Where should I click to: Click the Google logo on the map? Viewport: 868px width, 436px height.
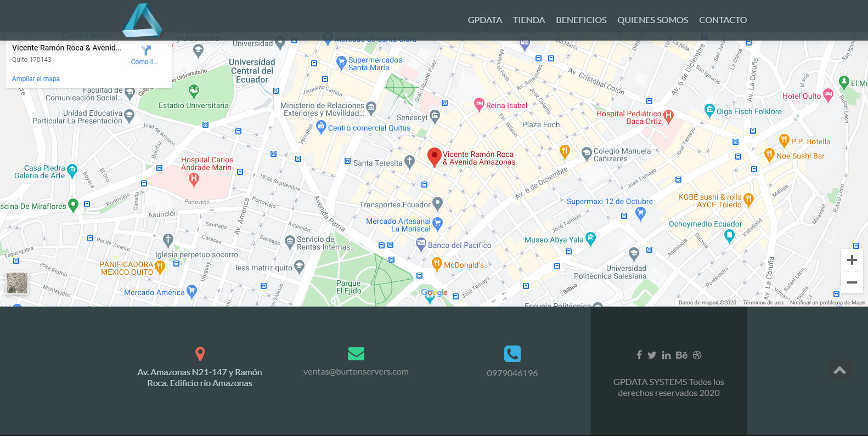(x=435, y=293)
